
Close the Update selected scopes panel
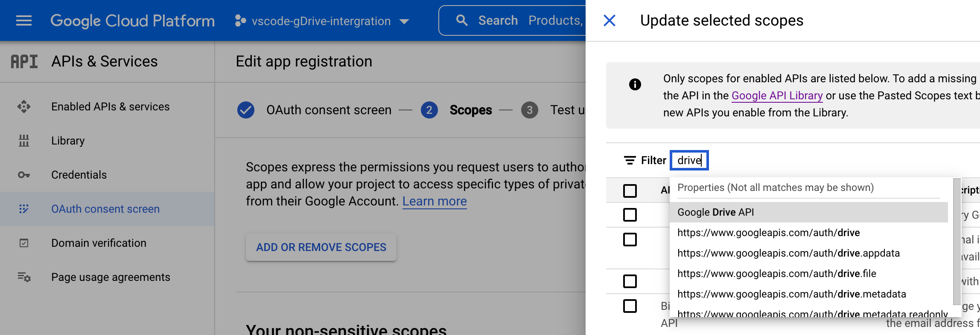click(x=610, y=20)
